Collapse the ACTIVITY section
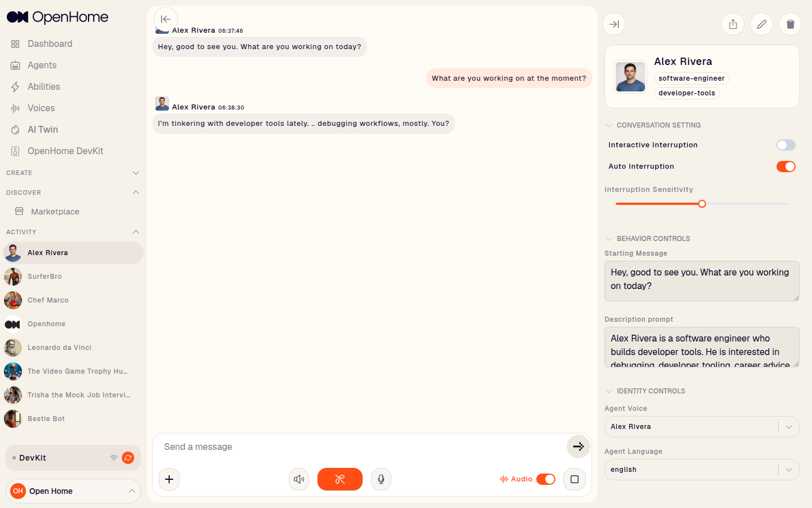 (x=135, y=232)
